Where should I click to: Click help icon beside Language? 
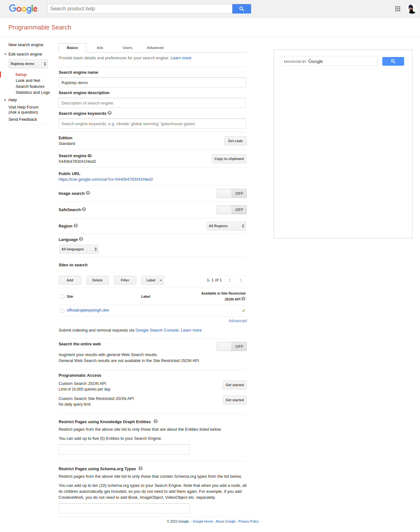tap(81, 239)
